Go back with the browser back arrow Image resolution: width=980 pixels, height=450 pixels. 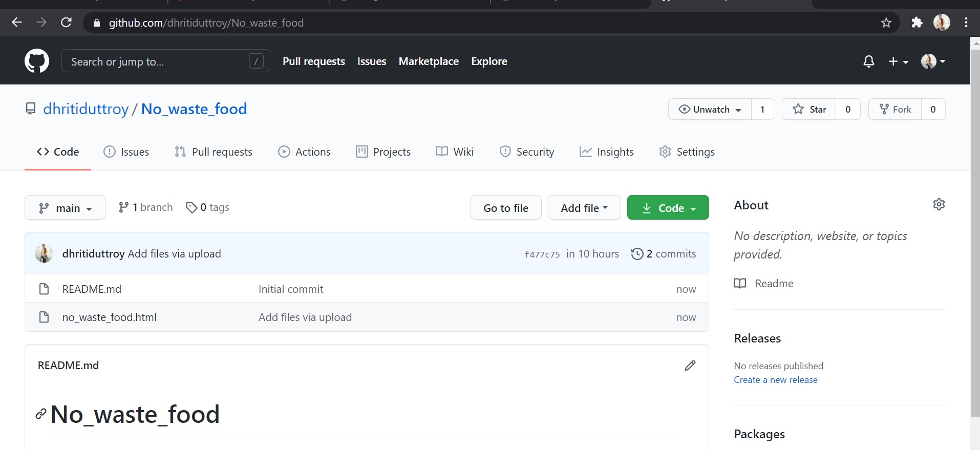pos(17,23)
